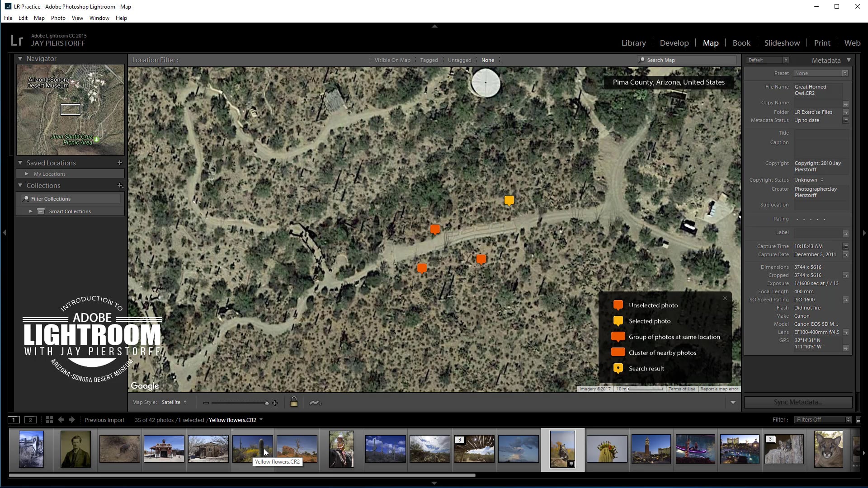
Task: Select the Untagged location filter
Action: (x=459, y=60)
